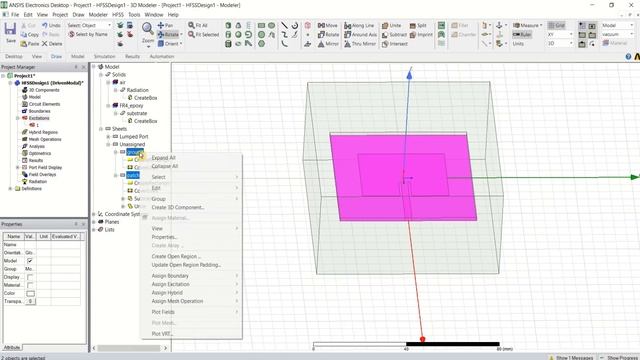Expand the Lumped Port tree node
This screenshot has width=640, height=360.
(108, 137)
